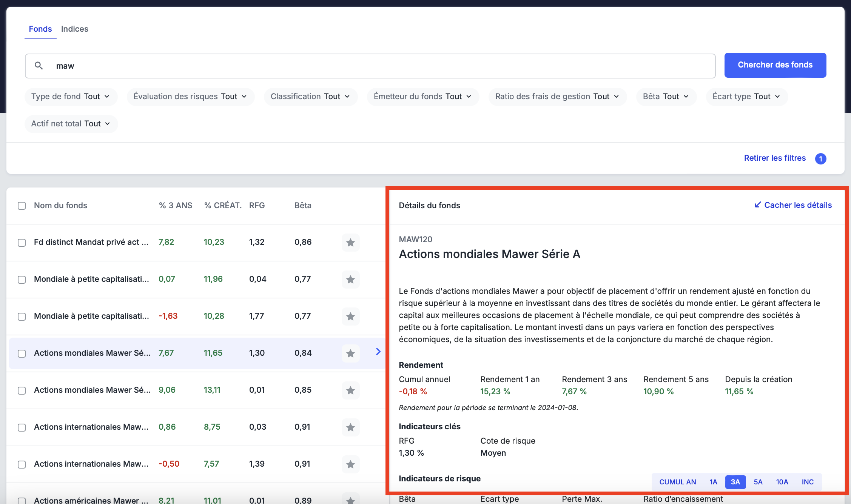
Task: Click the MAW120 fund code
Action: (415, 239)
